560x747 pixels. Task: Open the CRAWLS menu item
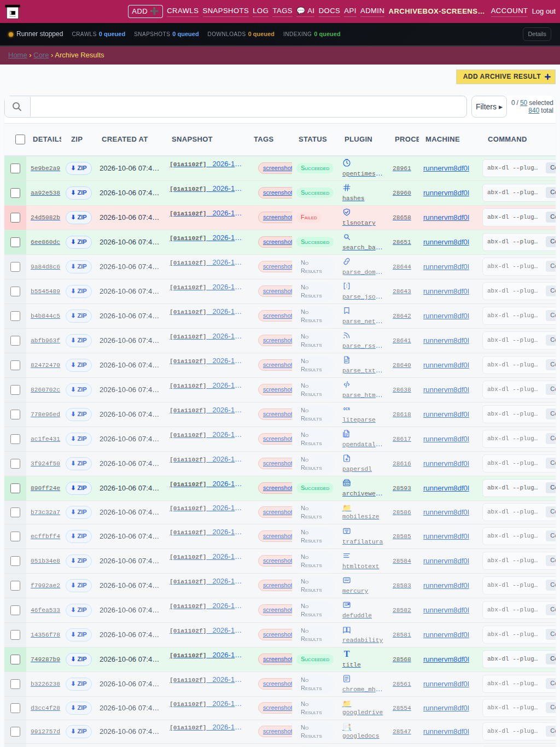(x=183, y=11)
